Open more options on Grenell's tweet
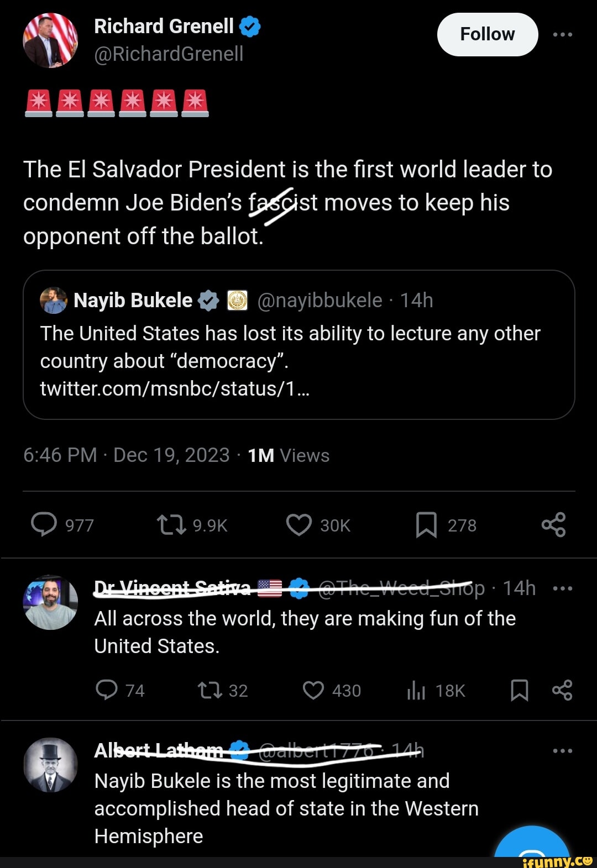The width and height of the screenshot is (597, 868). click(x=562, y=34)
